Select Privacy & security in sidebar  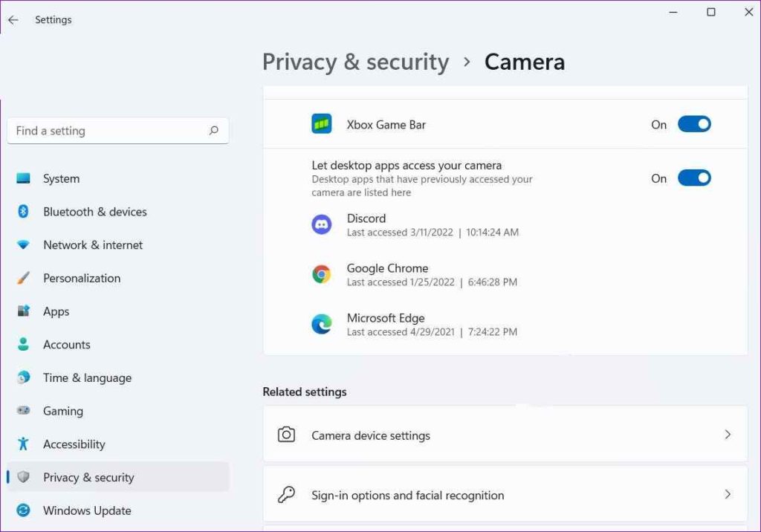tap(118, 477)
